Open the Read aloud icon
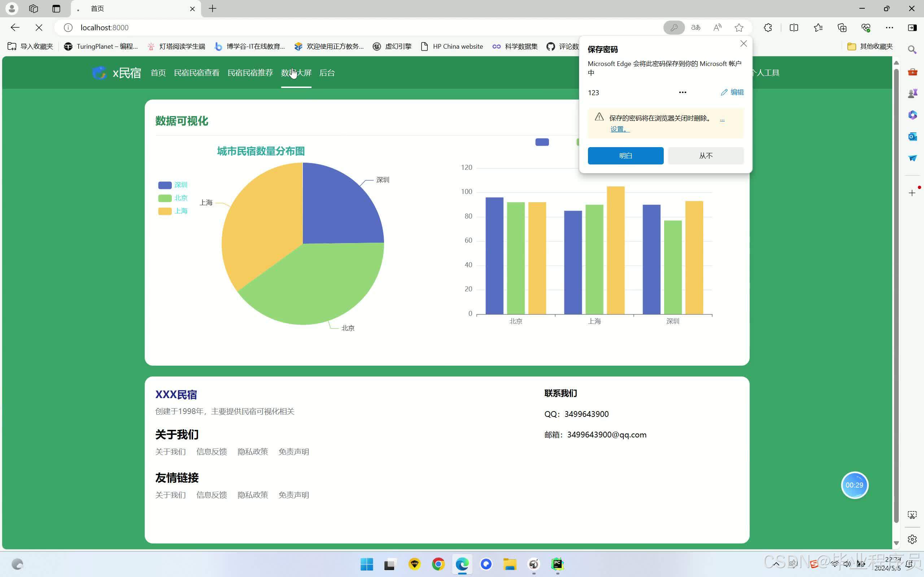 pyautogui.click(x=718, y=27)
